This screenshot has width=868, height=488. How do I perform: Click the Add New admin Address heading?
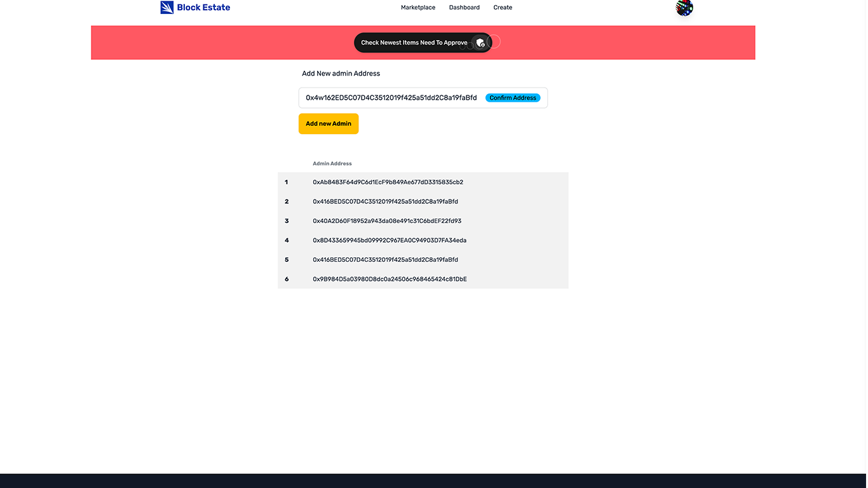click(x=341, y=73)
